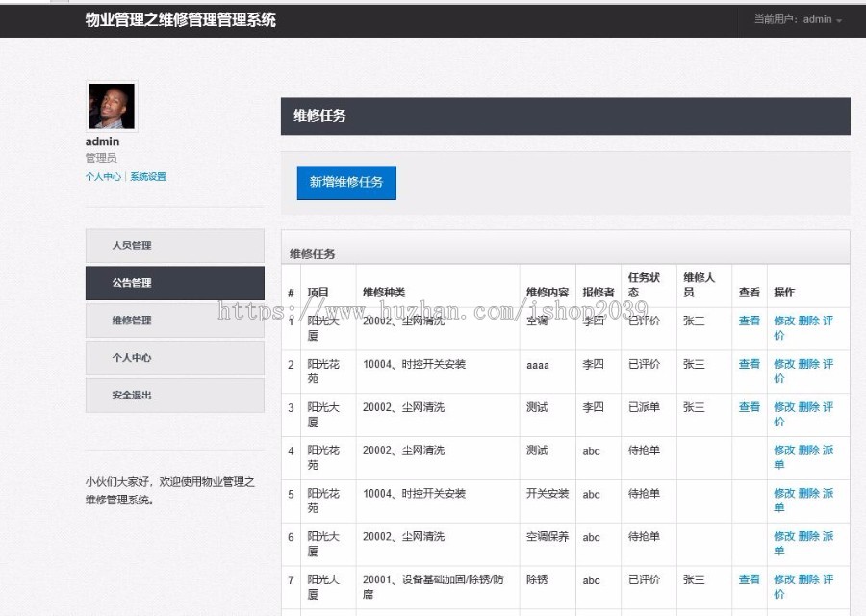Select 维修管理 in the sidebar menu
The width and height of the screenshot is (866, 616).
tap(175, 321)
